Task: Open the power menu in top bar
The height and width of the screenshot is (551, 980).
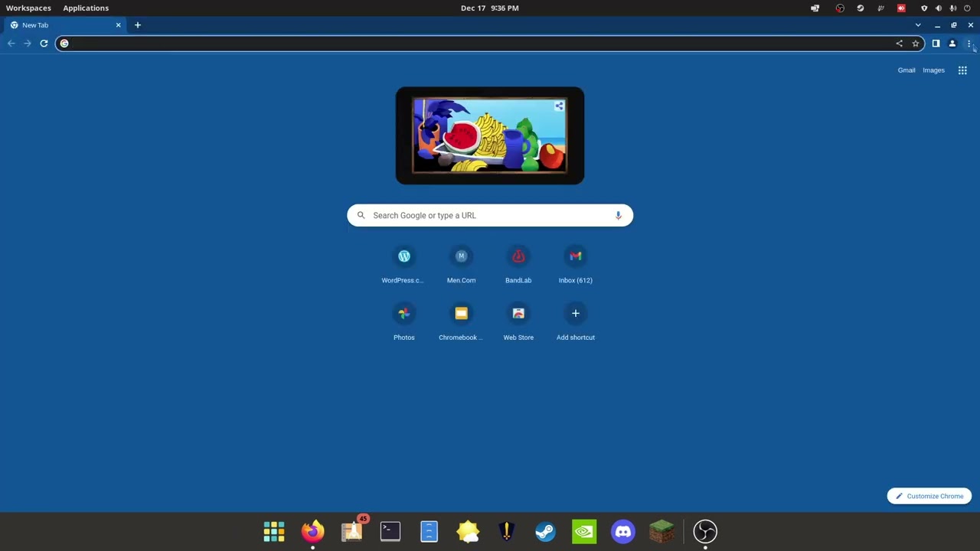Action: (x=968, y=8)
